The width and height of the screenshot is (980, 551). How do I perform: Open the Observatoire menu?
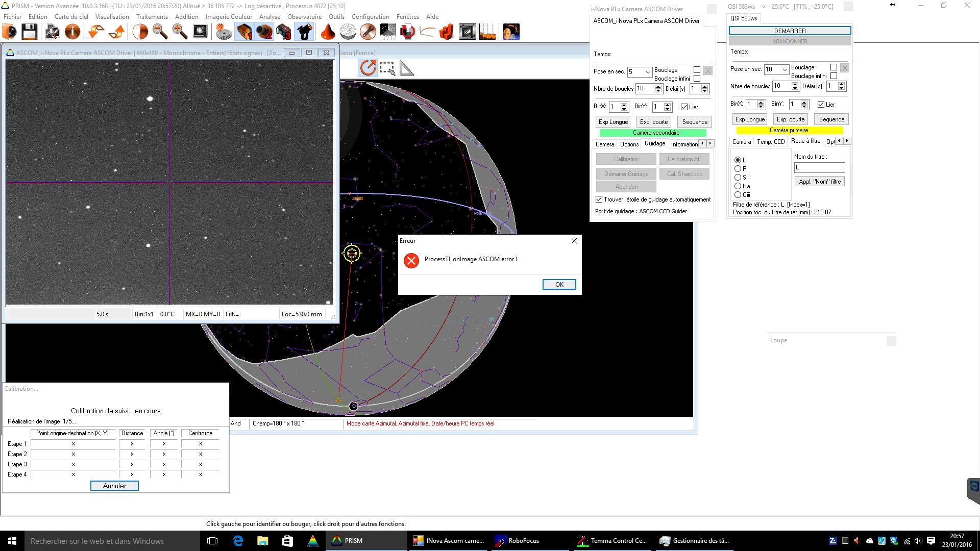pyautogui.click(x=304, y=17)
